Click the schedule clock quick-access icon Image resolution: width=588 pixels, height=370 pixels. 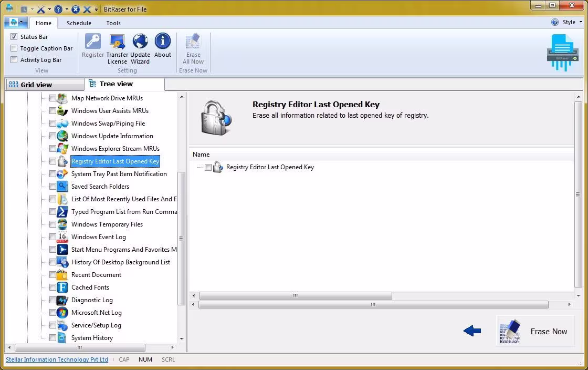(24, 9)
